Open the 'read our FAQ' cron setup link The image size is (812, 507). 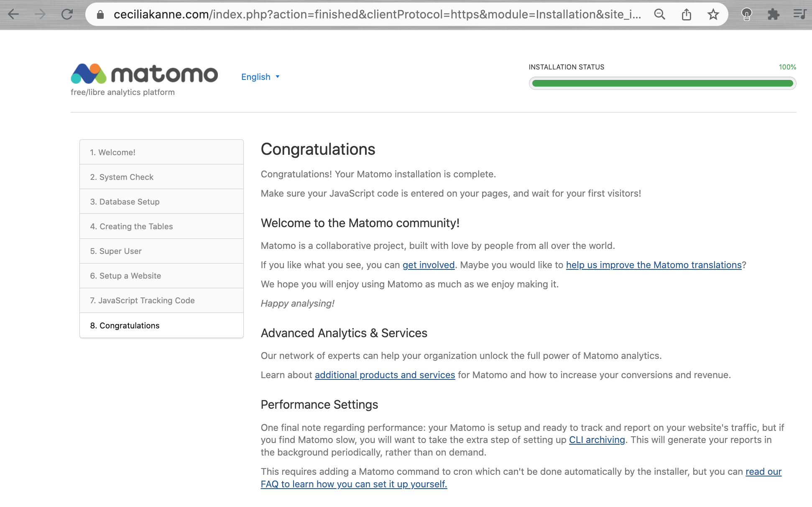(x=354, y=484)
